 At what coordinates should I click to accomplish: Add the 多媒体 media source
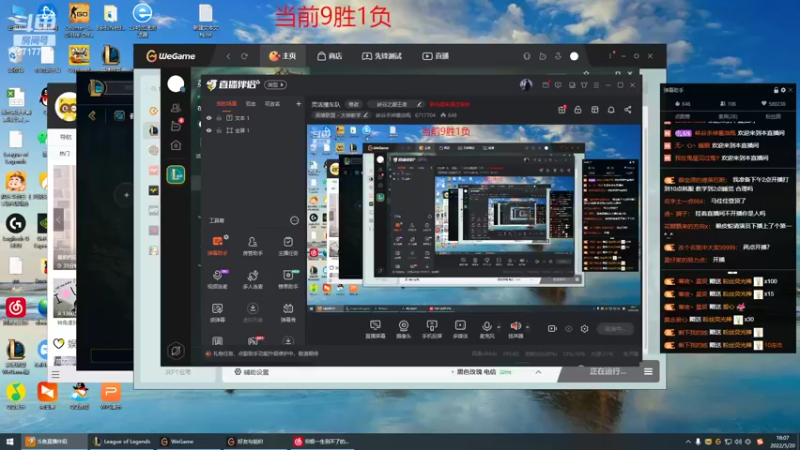(460, 330)
